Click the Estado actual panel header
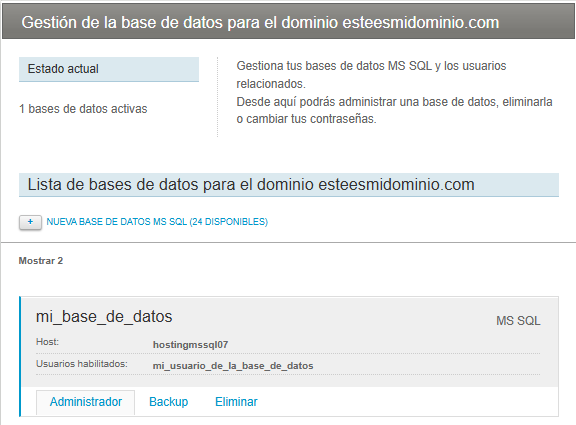 tap(109, 69)
